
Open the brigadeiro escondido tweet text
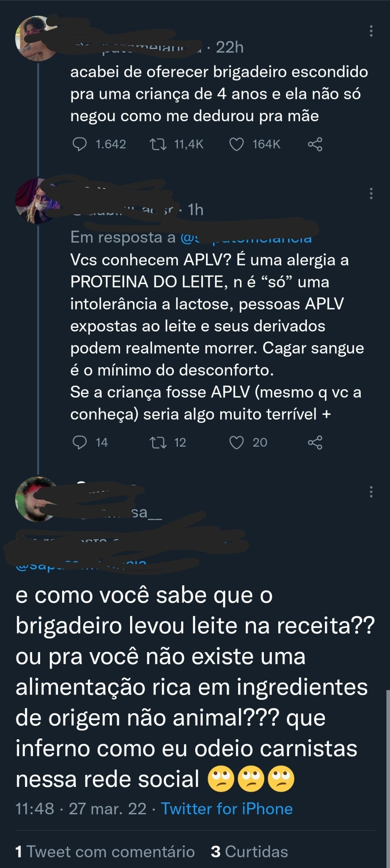coord(219,94)
